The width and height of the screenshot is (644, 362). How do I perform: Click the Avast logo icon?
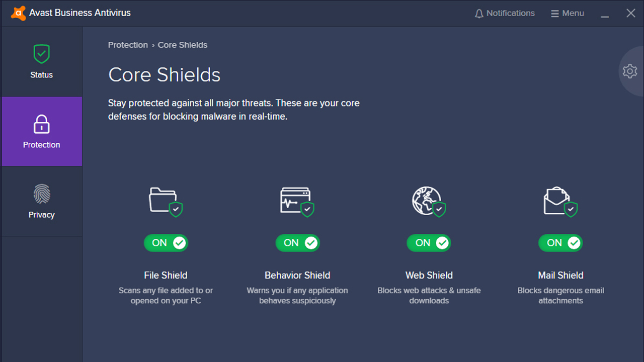tap(18, 13)
